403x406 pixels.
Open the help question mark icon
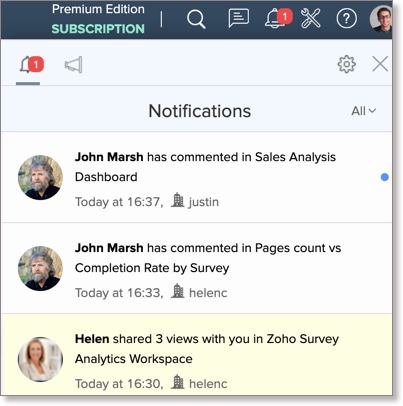pos(346,18)
